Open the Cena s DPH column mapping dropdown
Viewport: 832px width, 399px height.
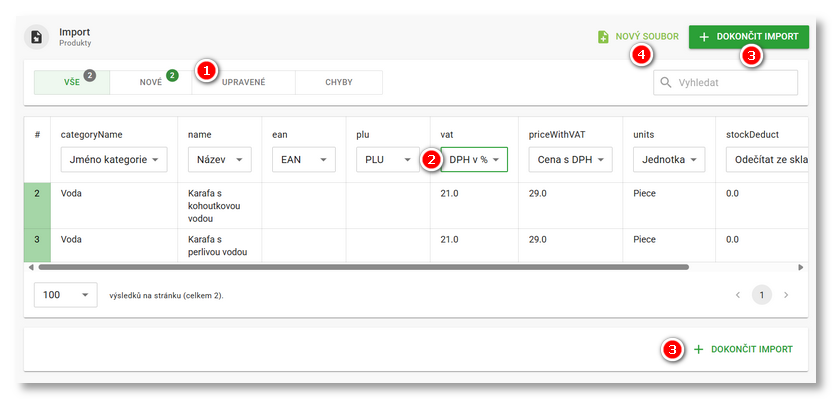coord(570,160)
